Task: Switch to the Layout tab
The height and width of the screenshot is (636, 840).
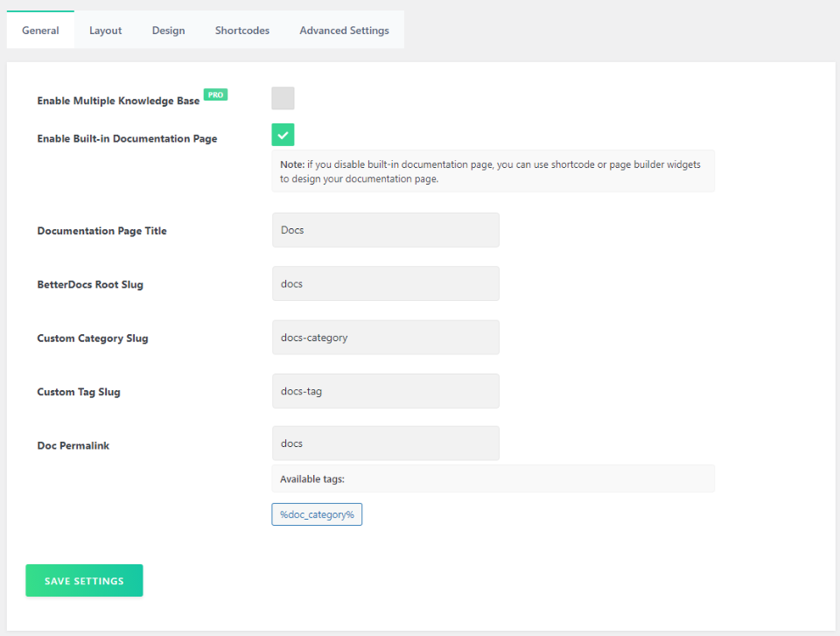Action: pos(105,31)
